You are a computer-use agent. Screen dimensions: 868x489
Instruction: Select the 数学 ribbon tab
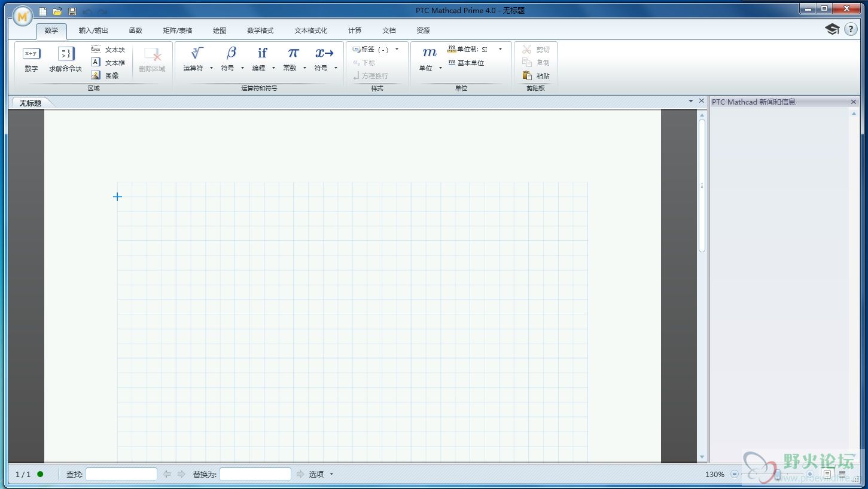pyautogui.click(x=51, y=30)
